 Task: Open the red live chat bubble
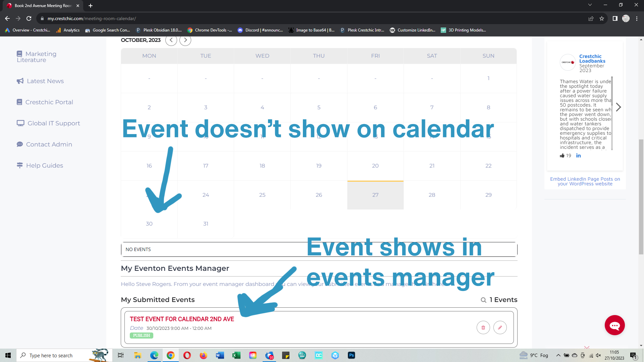tap(614, 325)
